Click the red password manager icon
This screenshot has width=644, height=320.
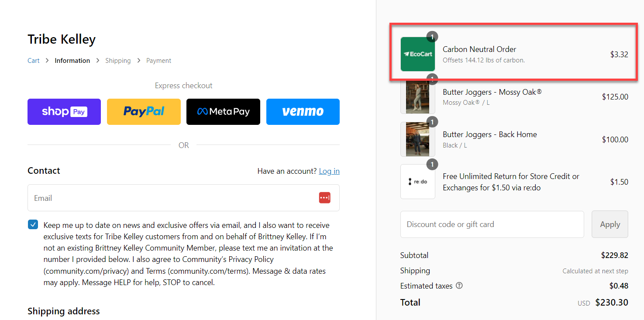pyautogui.click(x=324, y=198)
